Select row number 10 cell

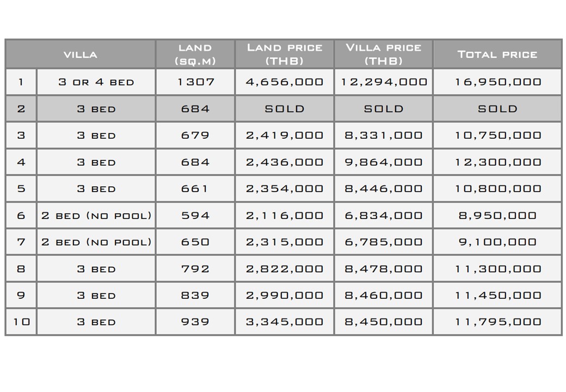pyautogui.click(x=21, y=322)
